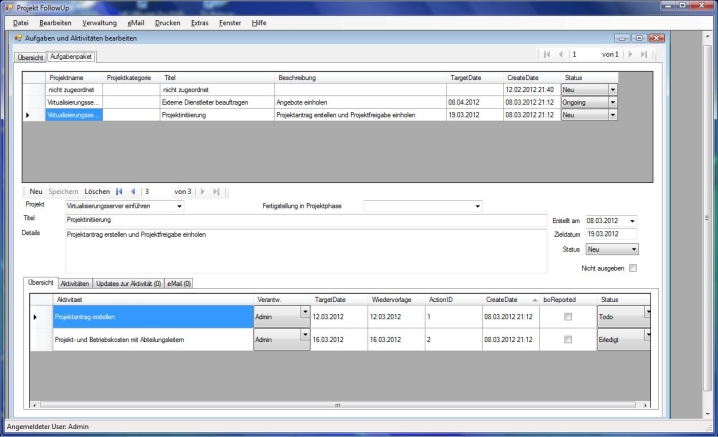This screenshot has height=437, width=718.
Task: Switch to the 'Updates zur Aktivität (0)' tab
Action: pyautogui.click(x=128, y=284)
